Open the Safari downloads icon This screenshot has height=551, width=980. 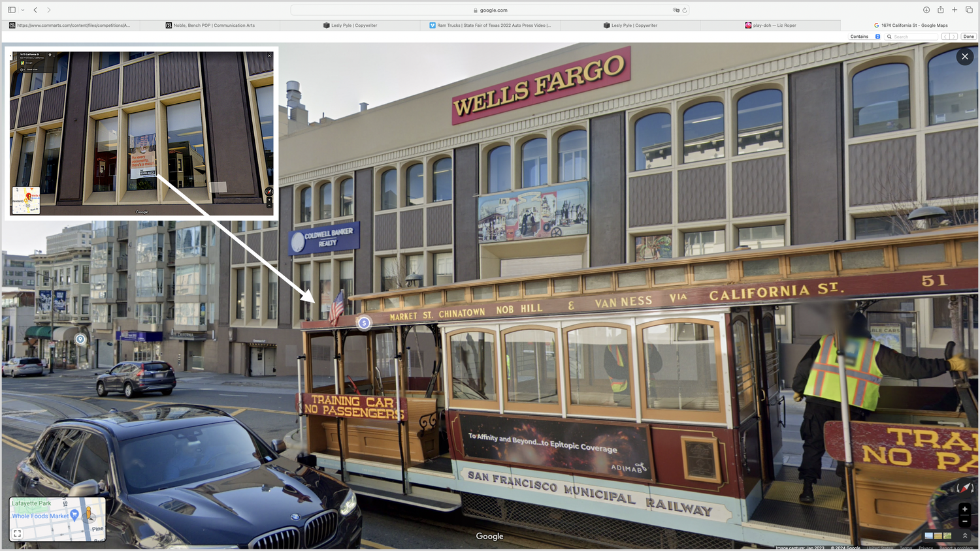pos(926,10)
